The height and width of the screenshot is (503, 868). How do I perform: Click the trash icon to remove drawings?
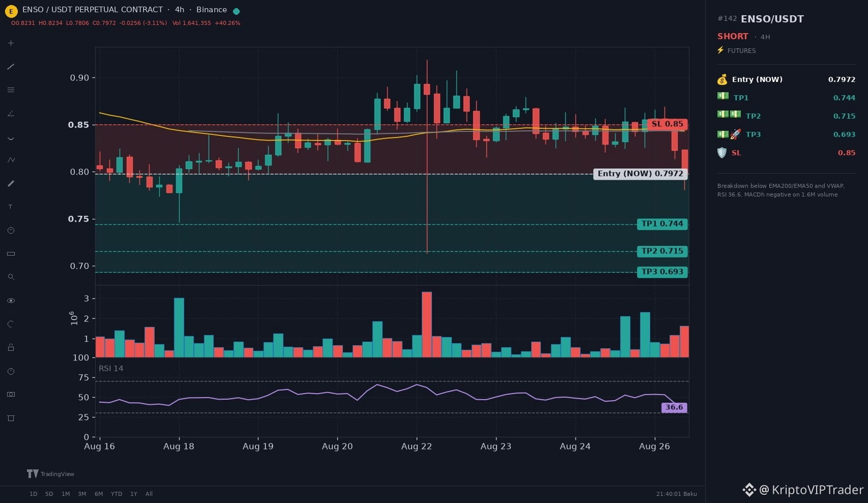click(x=11, y=418)
